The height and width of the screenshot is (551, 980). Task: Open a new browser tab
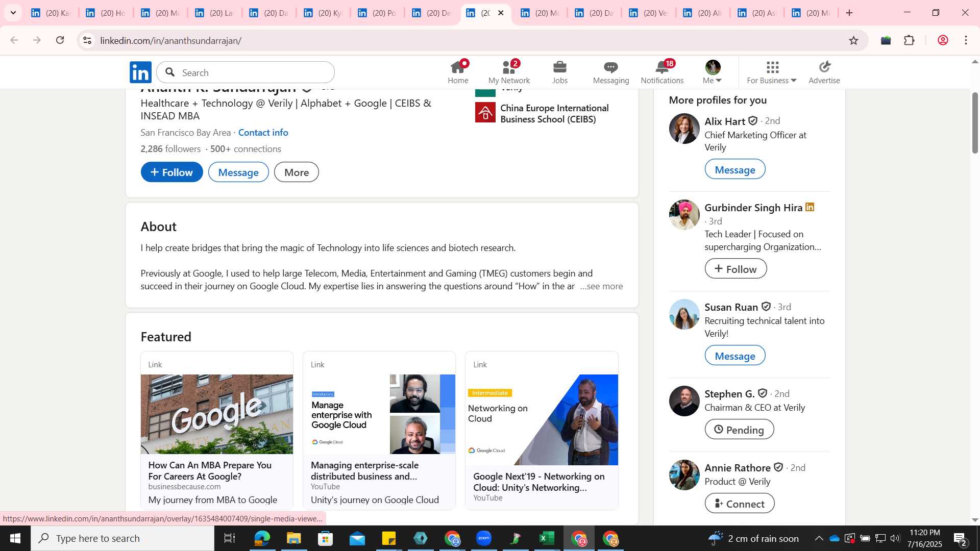(849, 13)
